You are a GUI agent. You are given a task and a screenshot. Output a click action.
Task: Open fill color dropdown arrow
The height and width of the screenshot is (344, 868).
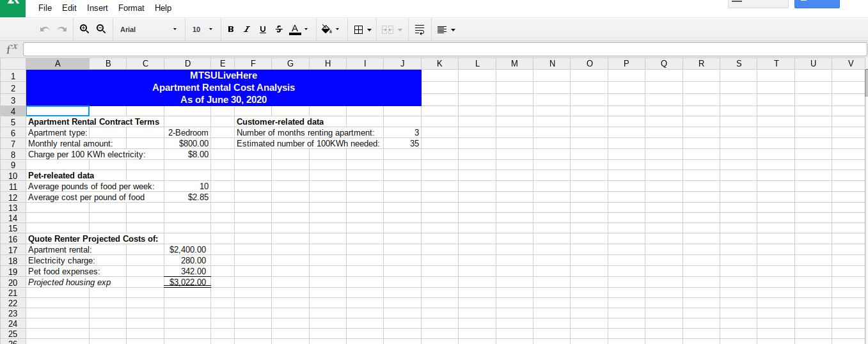pyautogui.click(x=337, y=29)
